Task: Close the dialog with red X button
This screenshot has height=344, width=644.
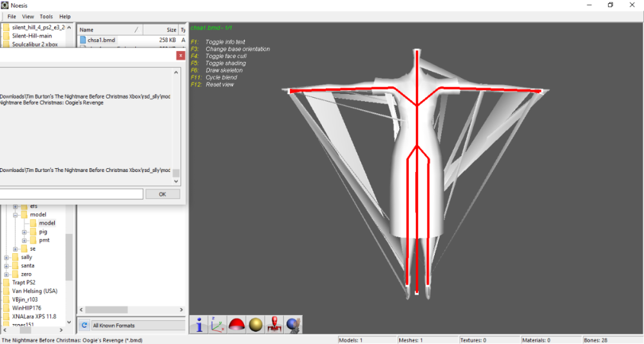Action: [180, 56]
